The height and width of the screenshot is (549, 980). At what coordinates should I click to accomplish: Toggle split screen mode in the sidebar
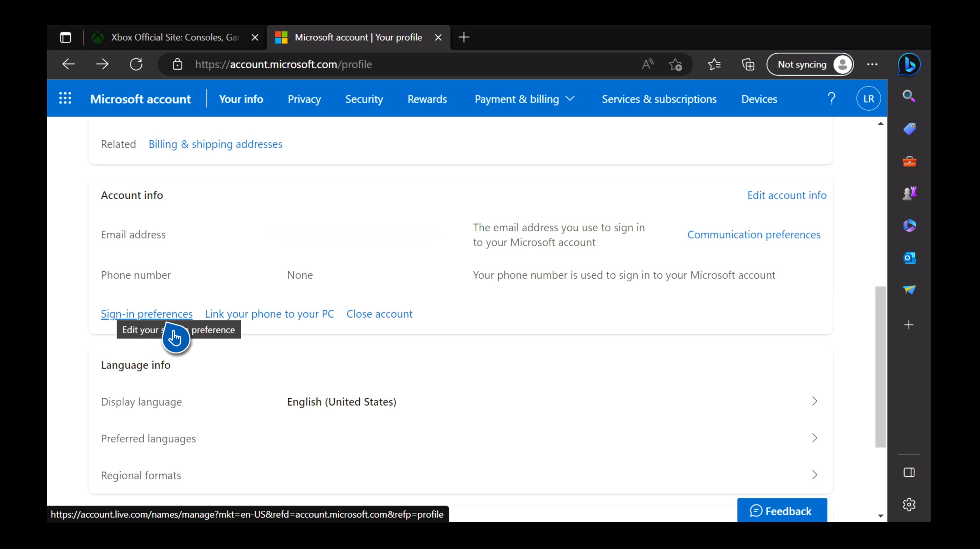point(909,472)
